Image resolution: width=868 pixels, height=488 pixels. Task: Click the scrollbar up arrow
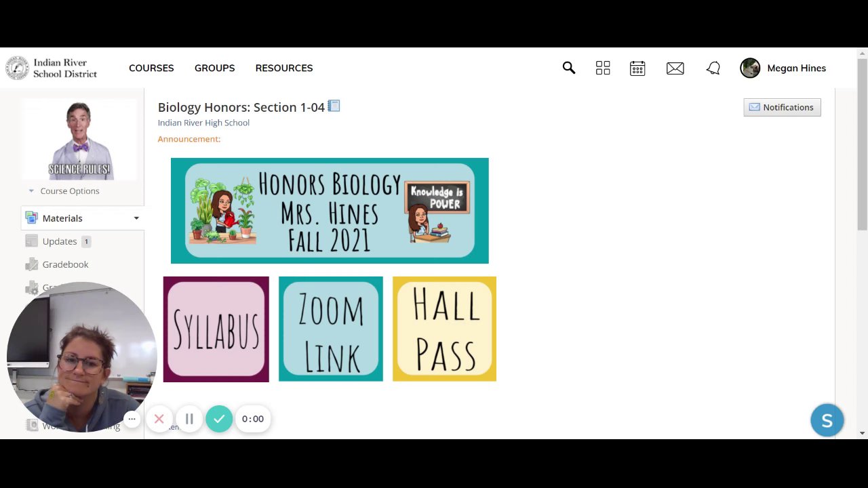tap(863, 53)
